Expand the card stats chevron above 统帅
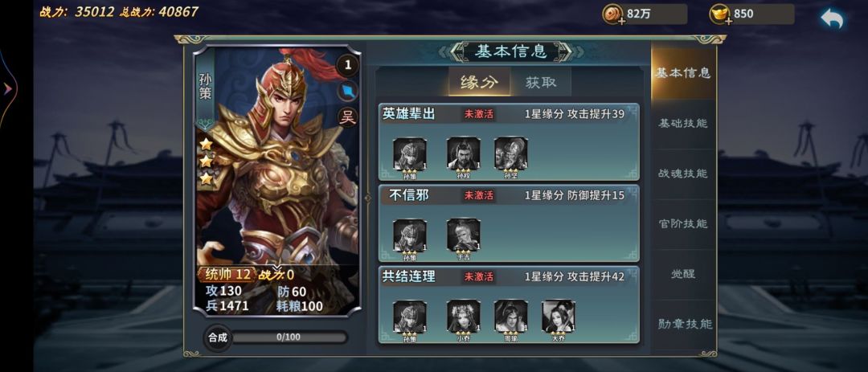 (x=277, y=268)
